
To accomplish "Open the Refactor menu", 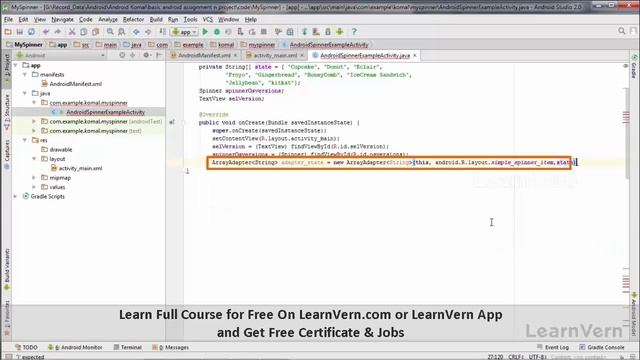I will [133, 20].
